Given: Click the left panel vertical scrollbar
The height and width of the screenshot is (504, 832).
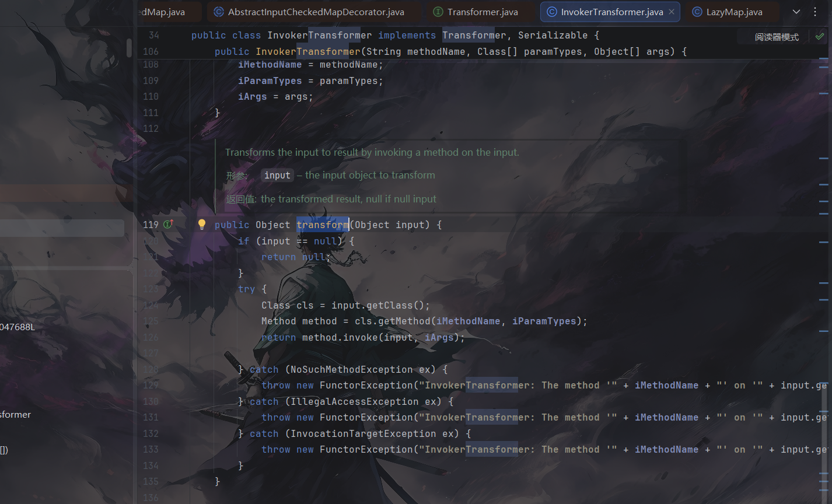Looking at the screenshot, I should (129, 48).
